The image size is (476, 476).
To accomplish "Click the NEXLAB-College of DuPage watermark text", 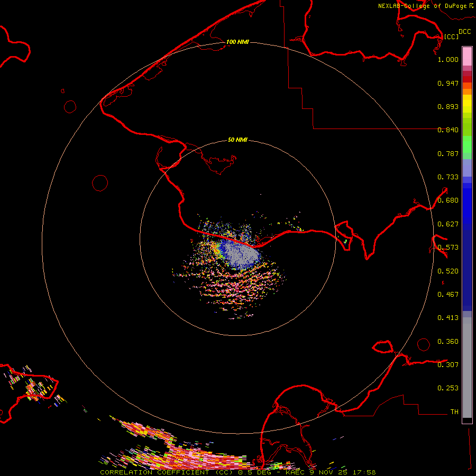I will pos(422,6).
